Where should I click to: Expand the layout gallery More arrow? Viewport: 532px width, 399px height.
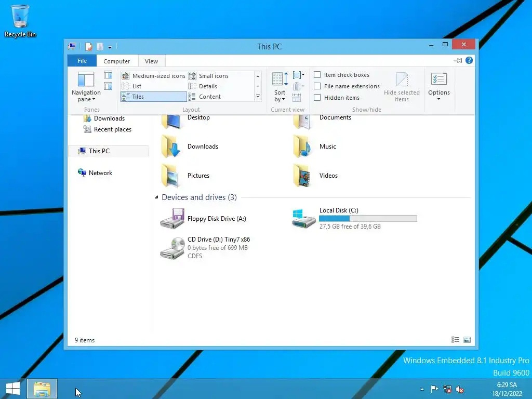258,97
